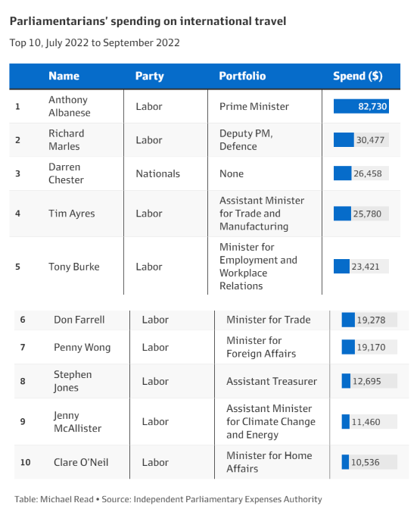Image resolution: width=420 pixels, height=531 pixels.
Task: Click the Spend ($) column header
Action: tap(358, 76)
